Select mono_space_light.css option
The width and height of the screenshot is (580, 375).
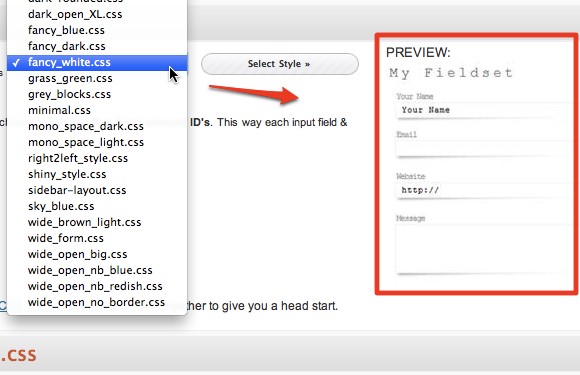click(97, 142)
